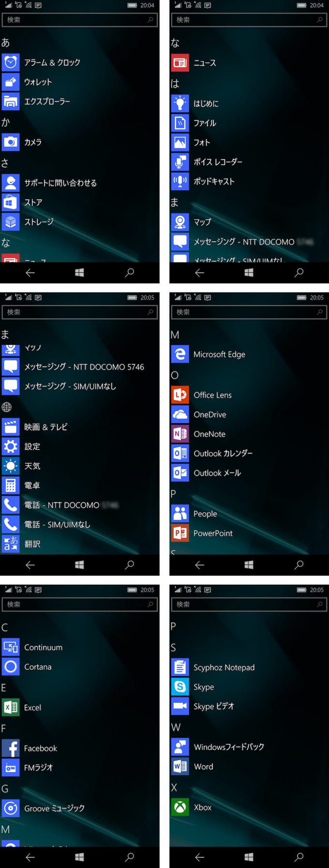Open the Groove ミュージック icon
This screenshot has width=329, height=868.
click(11, 809)
